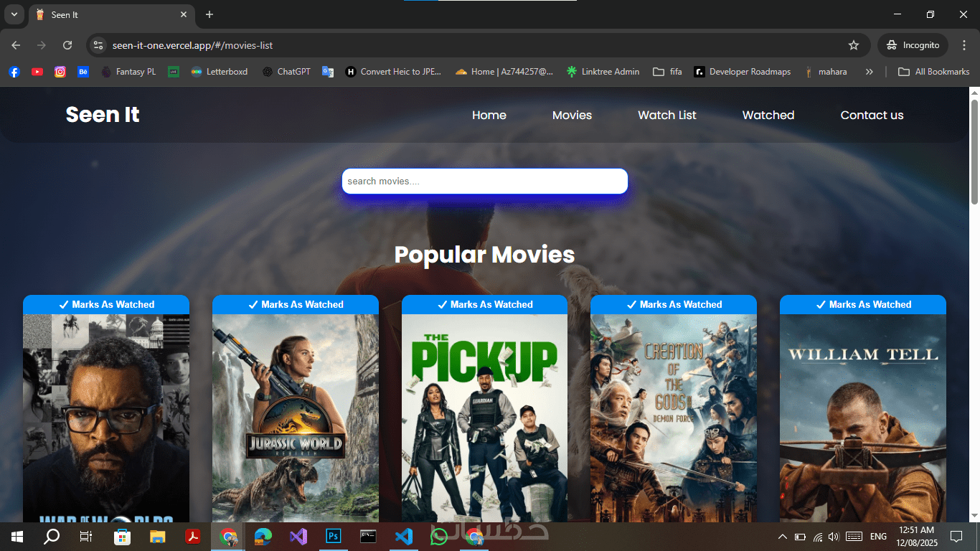The height and width of the screenshot is (551, 980).
Task: Open the notifications action center
Action: pos(956,536)
